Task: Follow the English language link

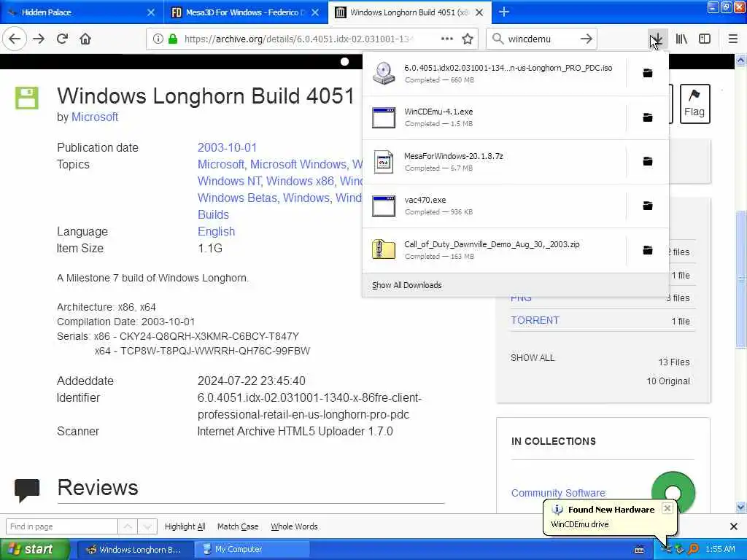Action: (x=216, y=231)
